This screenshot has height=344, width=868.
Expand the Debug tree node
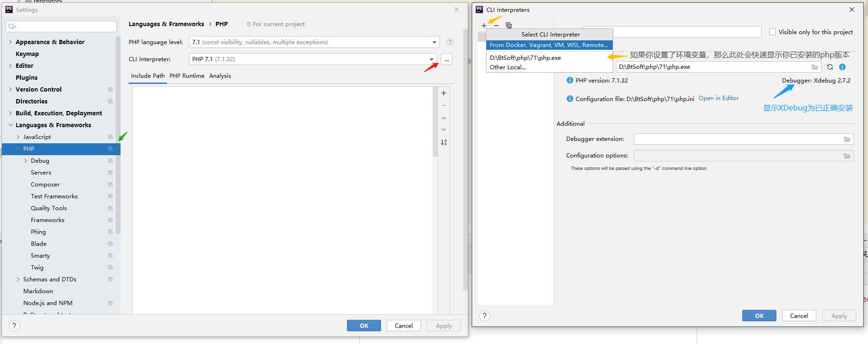click(x=26, y=161)
